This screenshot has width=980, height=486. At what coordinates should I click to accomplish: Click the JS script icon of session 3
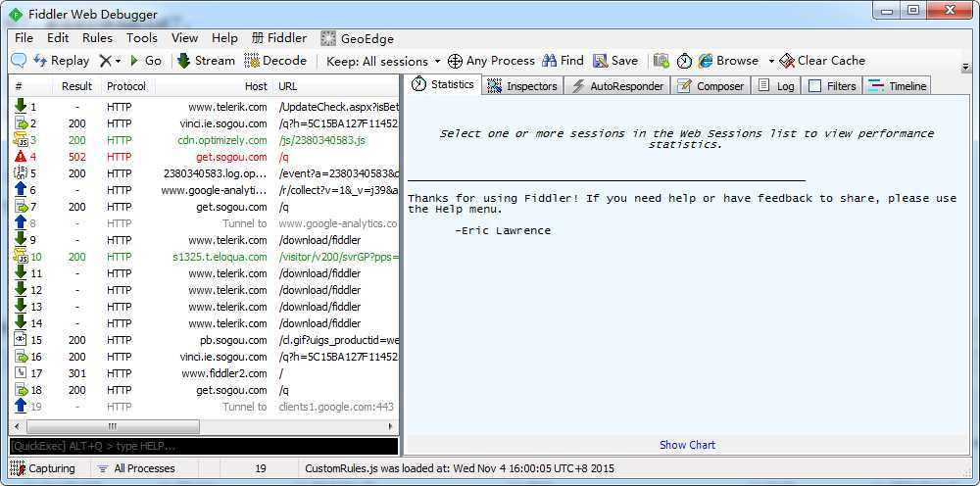coord(21,140)
